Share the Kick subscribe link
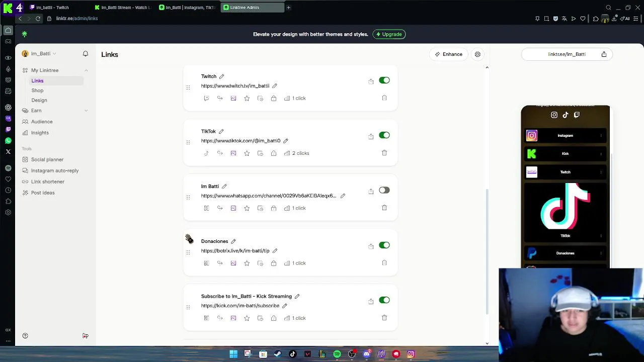The width and height of the screenshot is (644, 362). click(x=371, y=301)
